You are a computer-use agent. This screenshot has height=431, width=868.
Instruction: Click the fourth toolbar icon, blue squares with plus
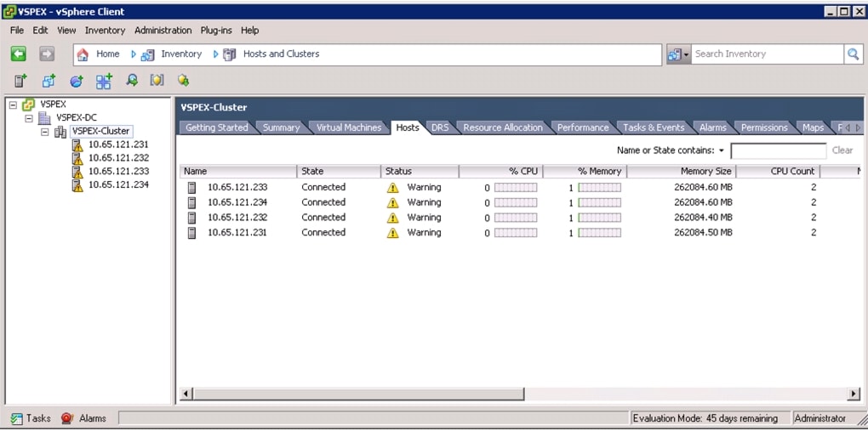104,81
